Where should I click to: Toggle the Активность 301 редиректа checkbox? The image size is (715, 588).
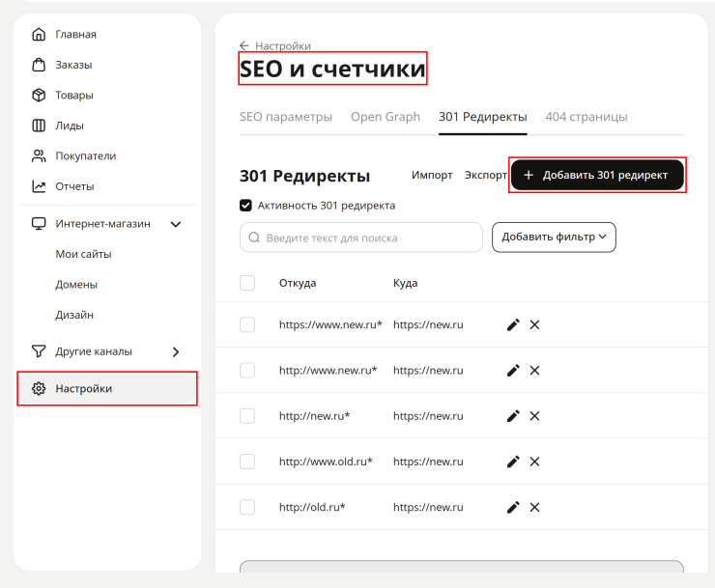point(245,206)
